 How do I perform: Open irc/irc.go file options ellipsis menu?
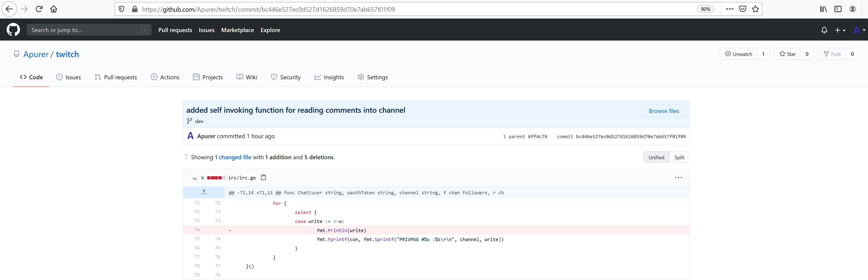tap(678, 178)
